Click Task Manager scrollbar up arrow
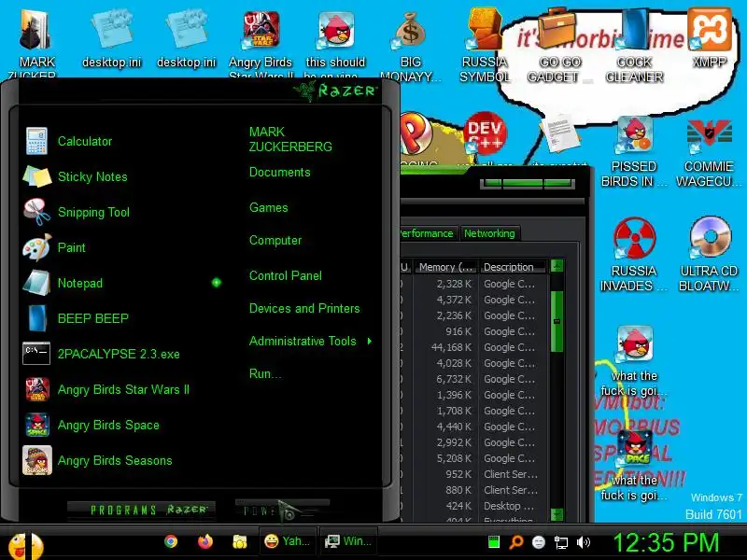747x560 pixels. tap(557, 266)
